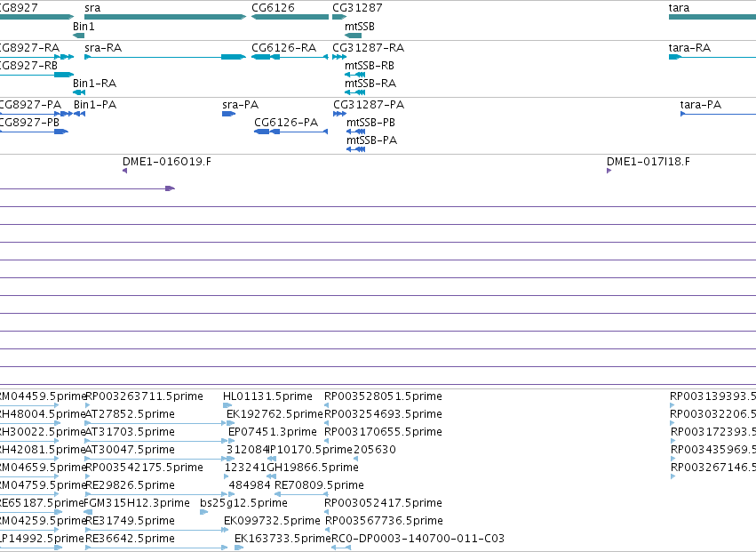Click the sra-PA protein feature
The width and height of the screenshot is (756, 552).
[x=228, y=114]
